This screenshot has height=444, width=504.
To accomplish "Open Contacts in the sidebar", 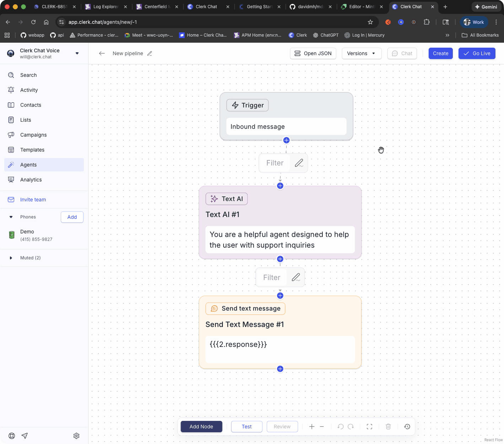I will [44, 105].
